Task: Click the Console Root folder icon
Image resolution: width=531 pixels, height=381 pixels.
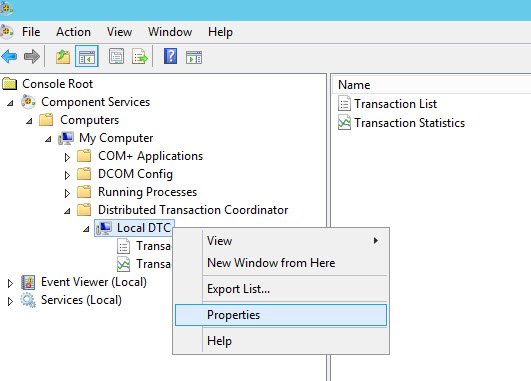Action: click(x=9, y=84)
